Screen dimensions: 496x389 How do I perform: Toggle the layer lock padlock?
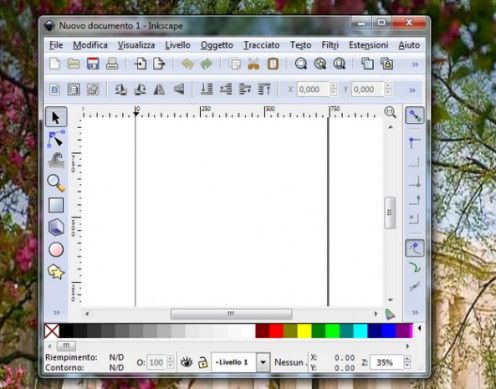(x=202, y=362)
